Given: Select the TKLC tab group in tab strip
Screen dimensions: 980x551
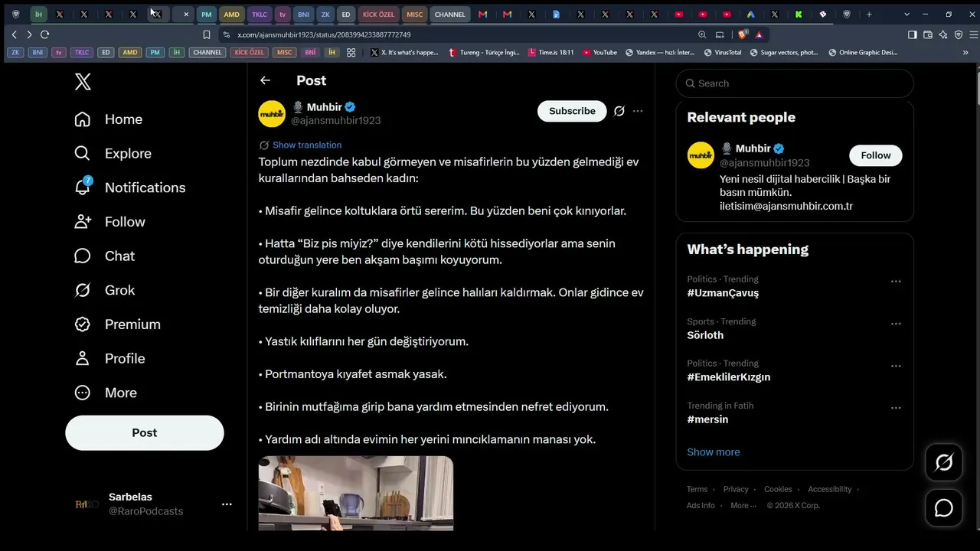Looking at the screenshot, I should (x=260, y=15).
